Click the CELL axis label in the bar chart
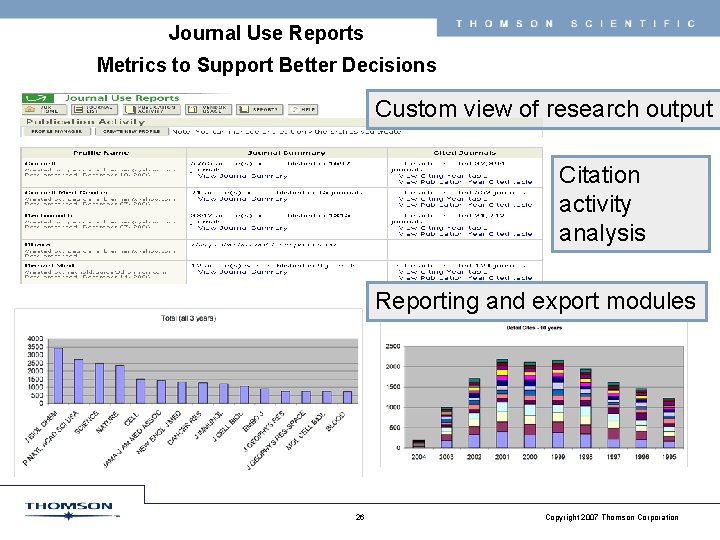 pos(132,418)
